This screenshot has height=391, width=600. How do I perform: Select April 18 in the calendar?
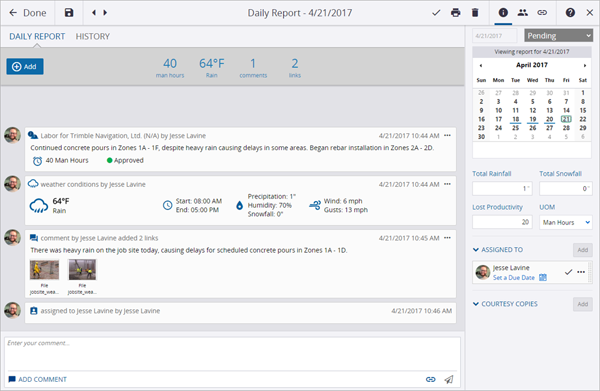515,119
